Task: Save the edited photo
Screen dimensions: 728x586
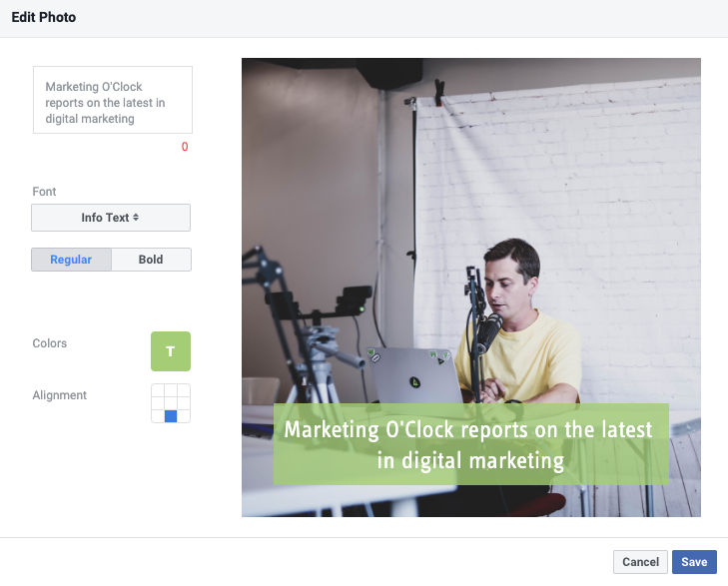Action: (694, 562)
